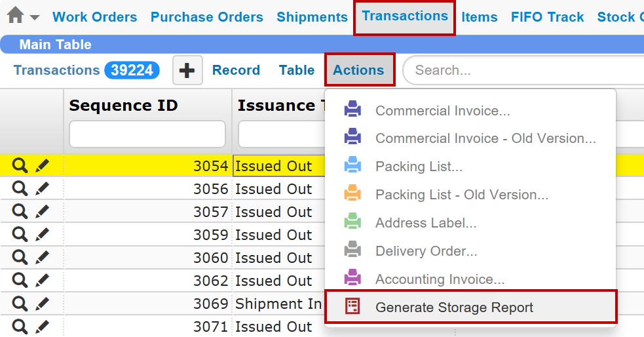Image resolution: width=644 pixels, height=337 pixels.
Task: Click the Generate Storage Report icon
Action: tap(352, 307)
